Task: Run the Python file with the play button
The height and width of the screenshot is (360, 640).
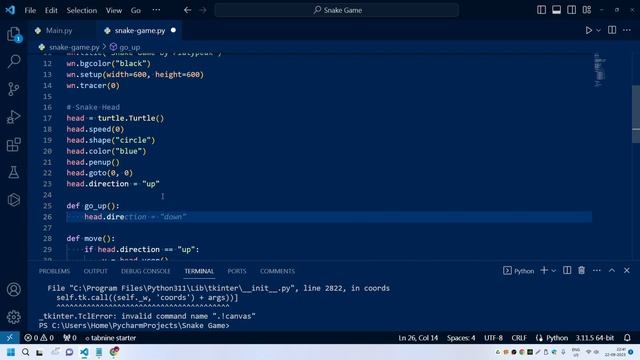Action: [x=589, y=30]
